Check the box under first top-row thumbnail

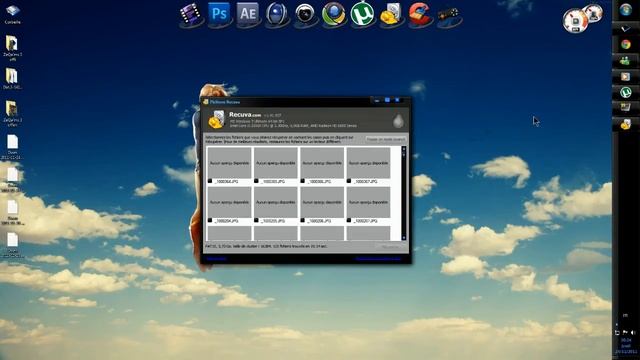click(x=210, y=181)
